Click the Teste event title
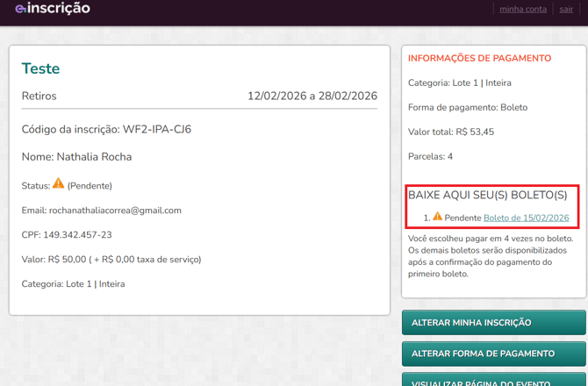The height and width of the screenshot is (386, 588). click(40, 68)
